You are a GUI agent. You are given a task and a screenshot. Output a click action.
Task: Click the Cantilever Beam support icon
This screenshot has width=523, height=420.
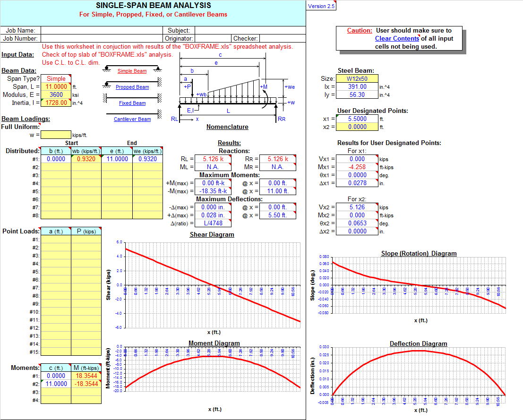(x=134, y=114)
